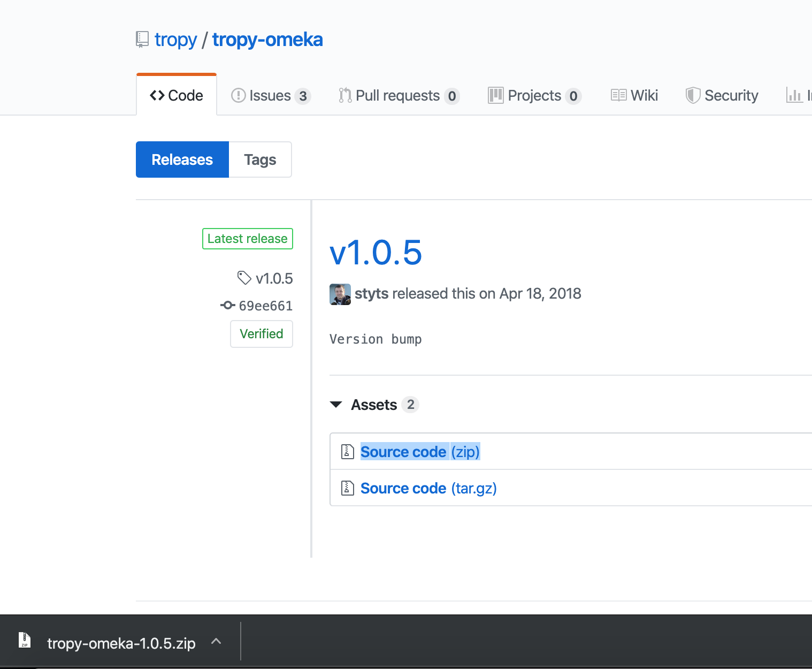Viewport: 812px width, 669px height.
Task: Click the Latest release label
Action: pos(248,239)
